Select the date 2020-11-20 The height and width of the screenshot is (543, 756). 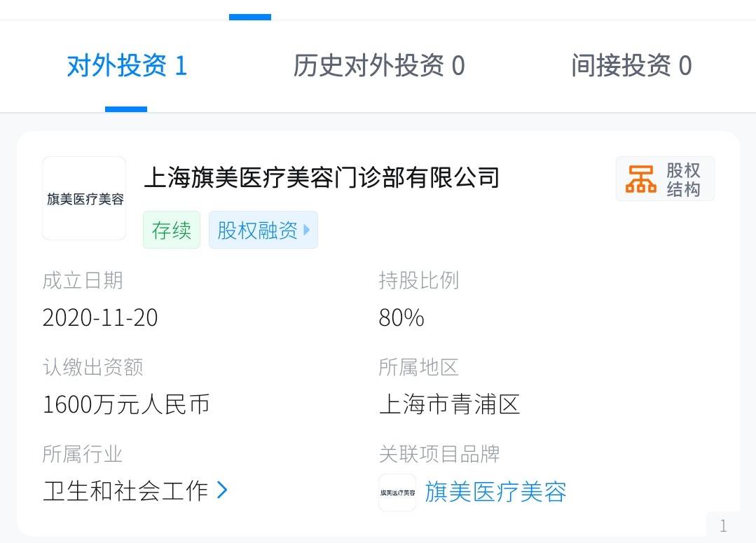(x=100, y=318)
